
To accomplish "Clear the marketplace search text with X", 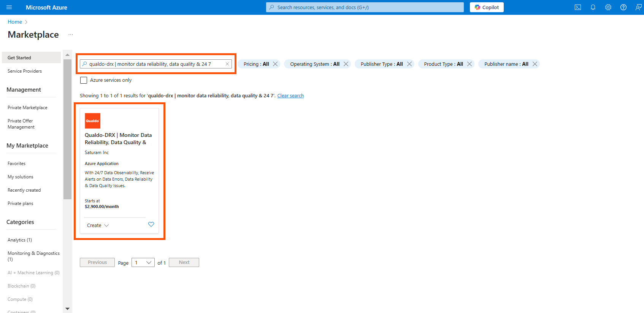I will [227, 64].
